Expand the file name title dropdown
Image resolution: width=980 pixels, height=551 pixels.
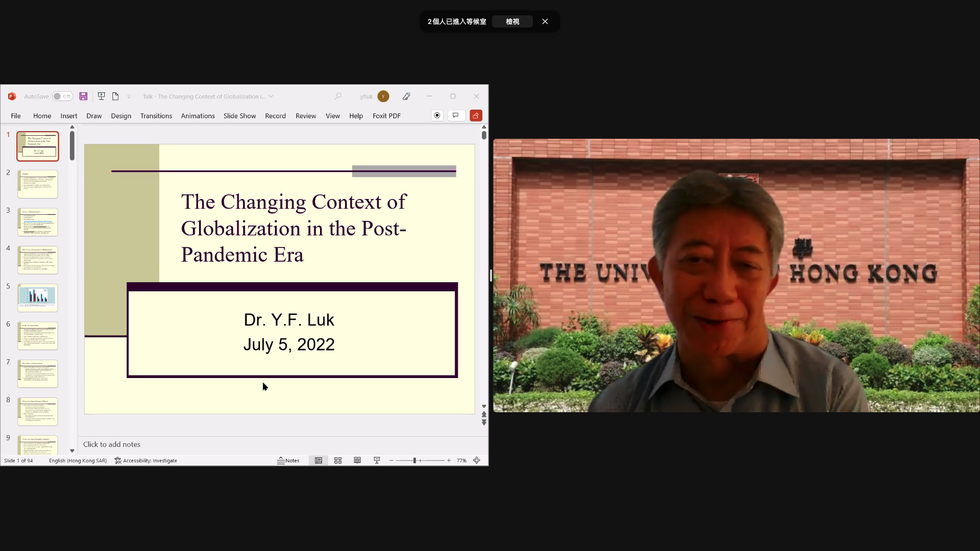(x=271, y=96)
